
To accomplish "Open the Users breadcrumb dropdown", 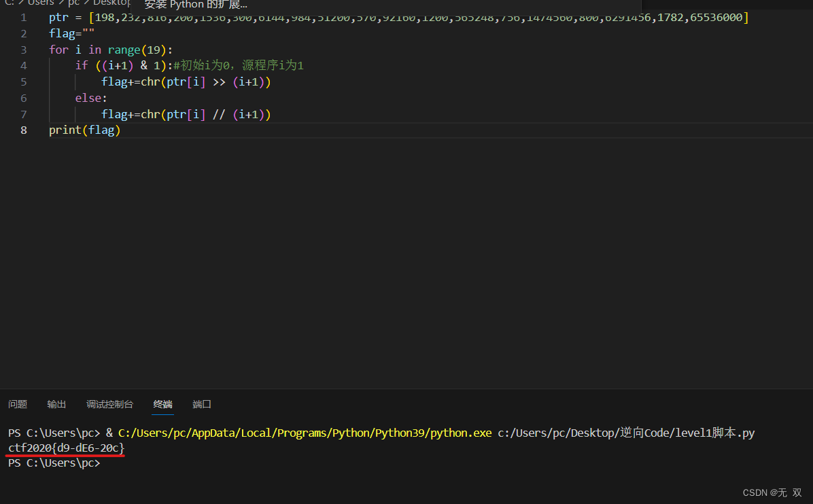I will pos(41,3).
